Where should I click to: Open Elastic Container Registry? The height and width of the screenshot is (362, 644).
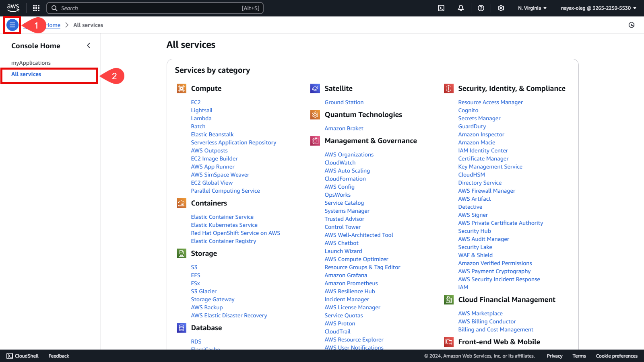[x=223, y=241]
